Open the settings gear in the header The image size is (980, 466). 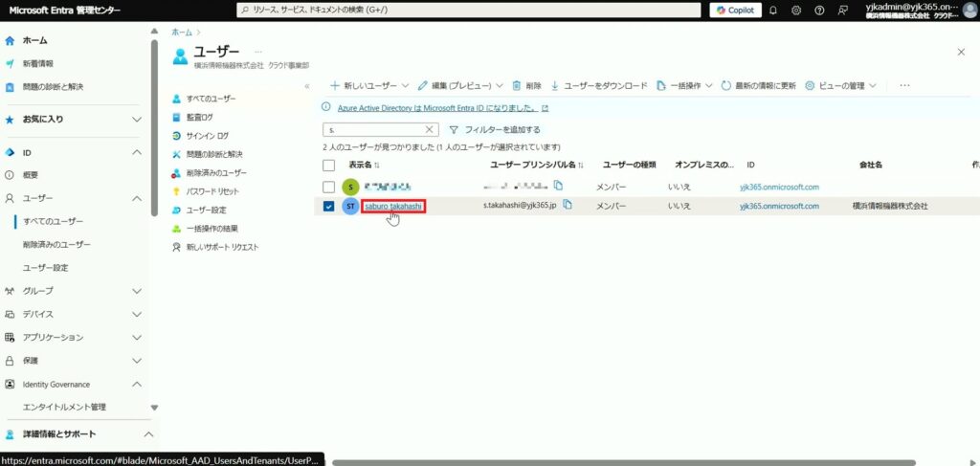797,11
